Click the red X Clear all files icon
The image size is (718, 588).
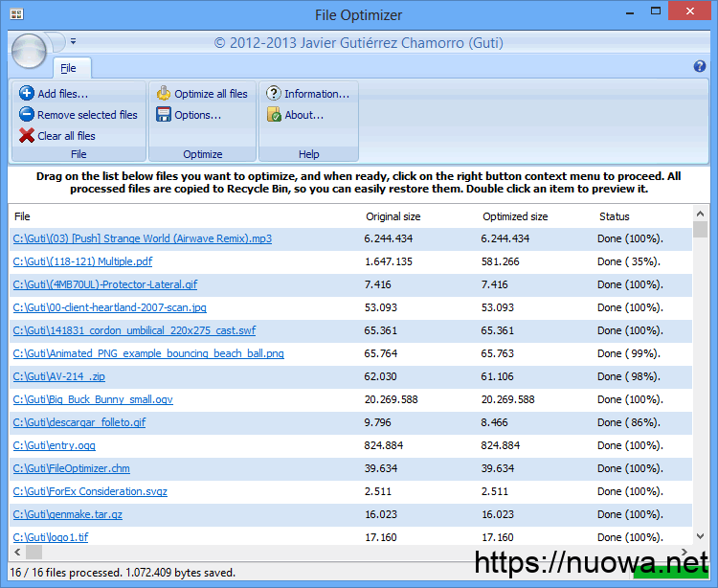pyautogui.click(x=26, y=136)
